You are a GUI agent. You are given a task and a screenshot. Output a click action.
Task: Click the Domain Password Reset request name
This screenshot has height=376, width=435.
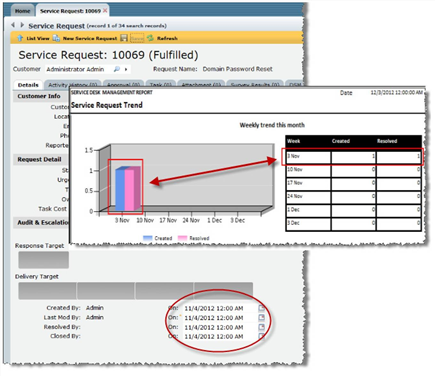237,69
